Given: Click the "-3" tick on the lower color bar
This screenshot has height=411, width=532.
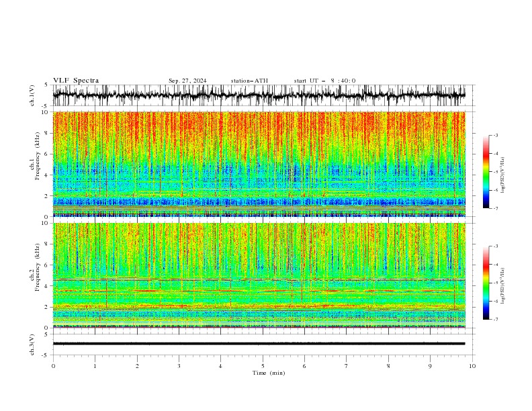Looking at the screenshot, I should pyautogui.click(x=495, y=246).
